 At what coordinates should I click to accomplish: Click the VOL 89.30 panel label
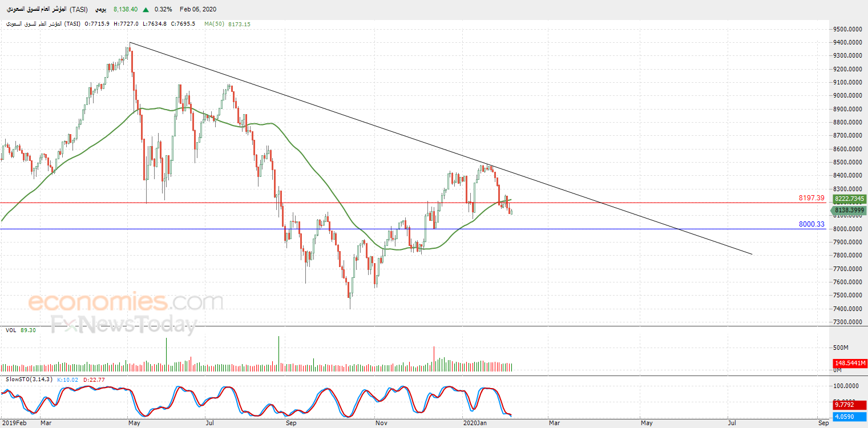21,330
